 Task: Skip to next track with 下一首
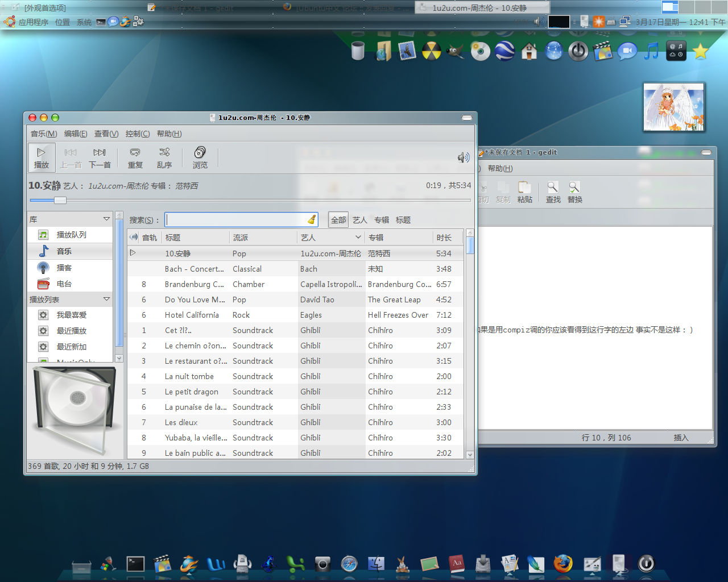point(100,157)
